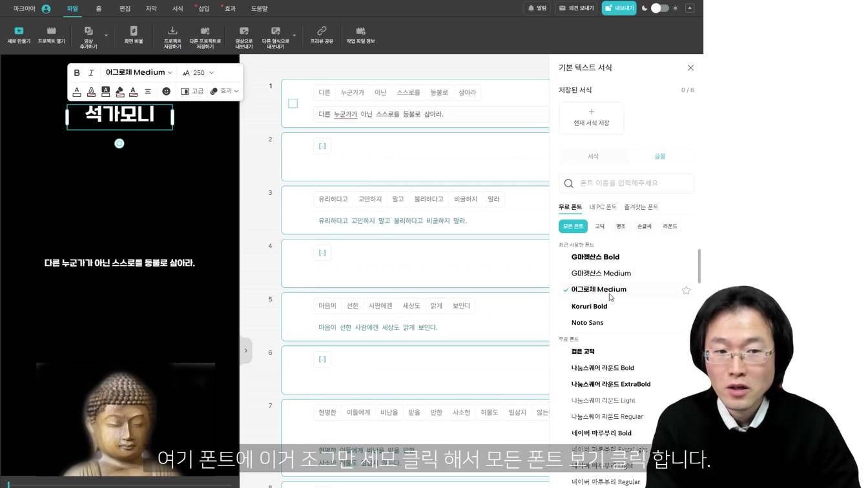Switch to the 글꼴 tab in the panel
868x488 pixels.
[660, 156]
